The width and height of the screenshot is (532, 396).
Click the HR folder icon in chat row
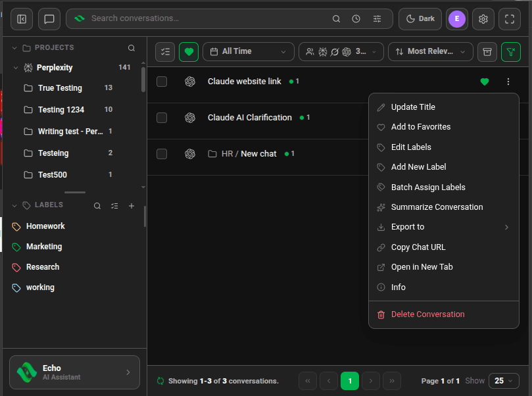point(212,154)
